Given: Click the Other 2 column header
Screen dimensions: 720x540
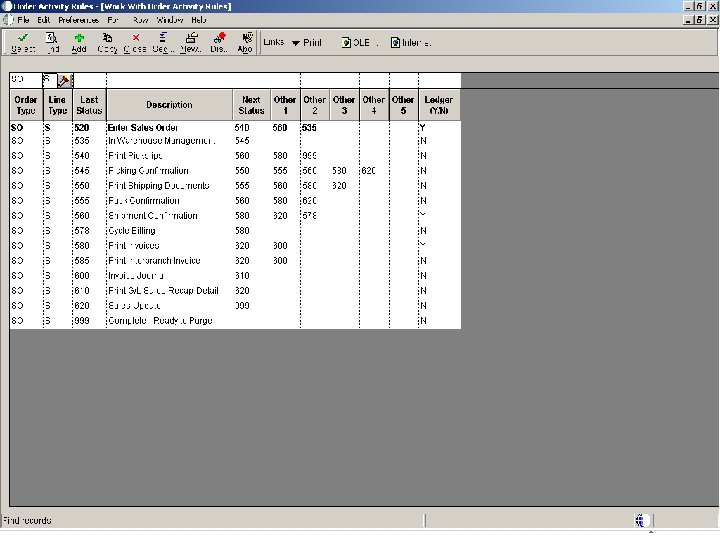Looking at the screenshot, I should (315, 105).
